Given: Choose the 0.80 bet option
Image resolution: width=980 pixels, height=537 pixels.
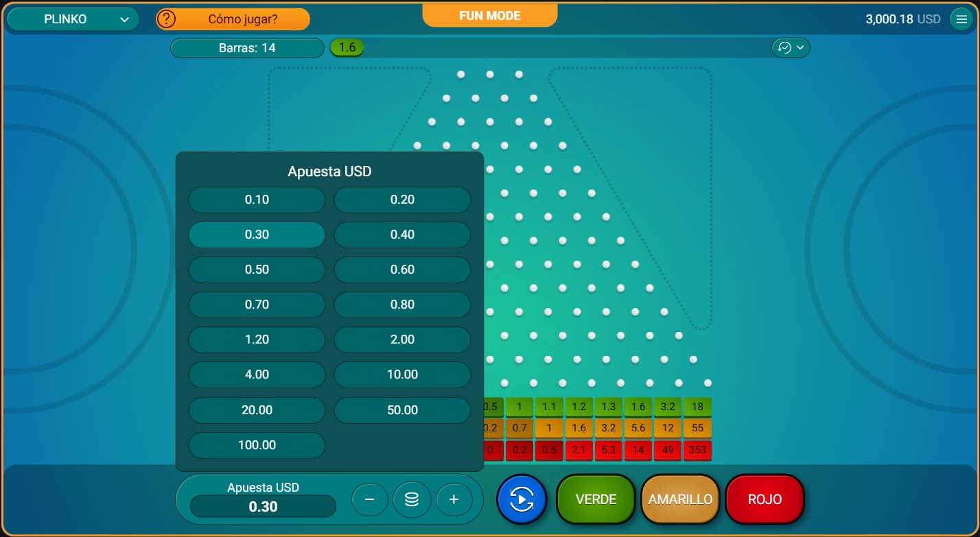Looking at the screenshot, I should pos(402,305).
